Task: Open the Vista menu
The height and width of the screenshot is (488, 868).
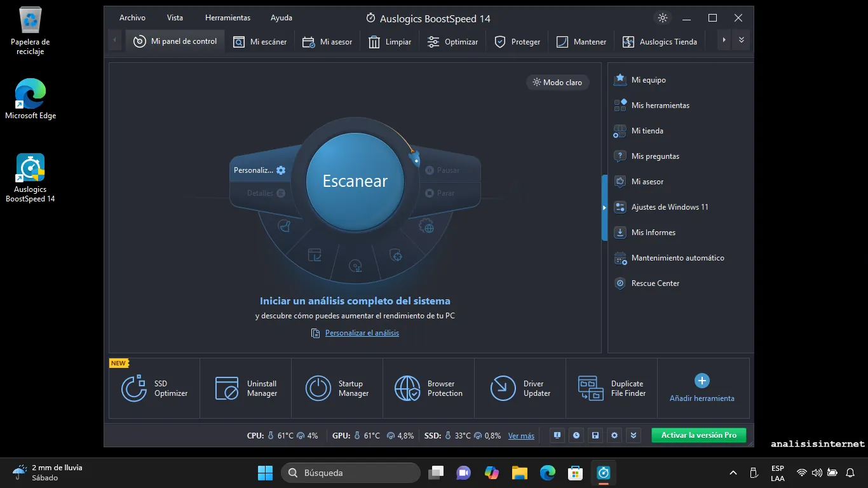Action: point(175,18)
